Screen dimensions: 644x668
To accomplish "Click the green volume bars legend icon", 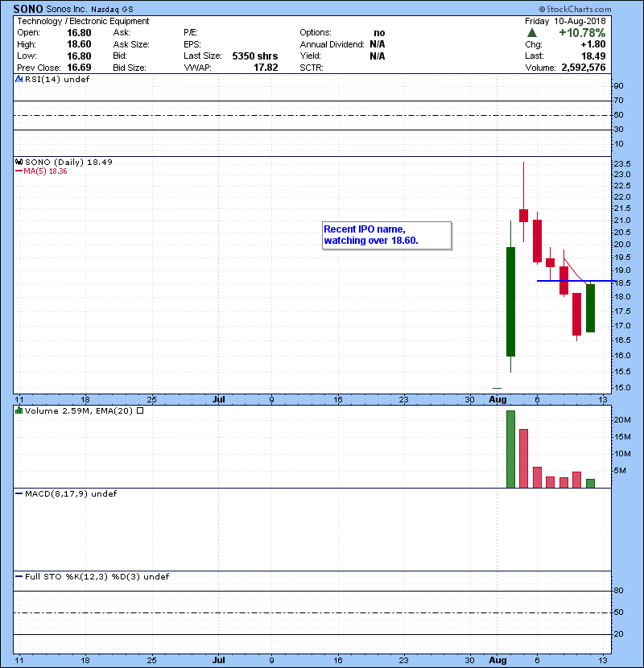I will [x=19, y=410].
